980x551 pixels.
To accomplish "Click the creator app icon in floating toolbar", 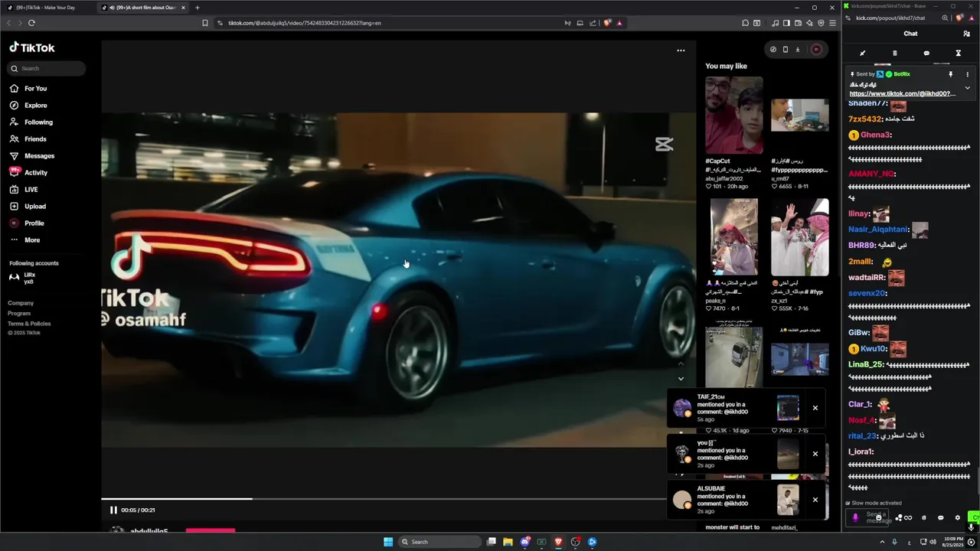I will click(x=773, y=50).
